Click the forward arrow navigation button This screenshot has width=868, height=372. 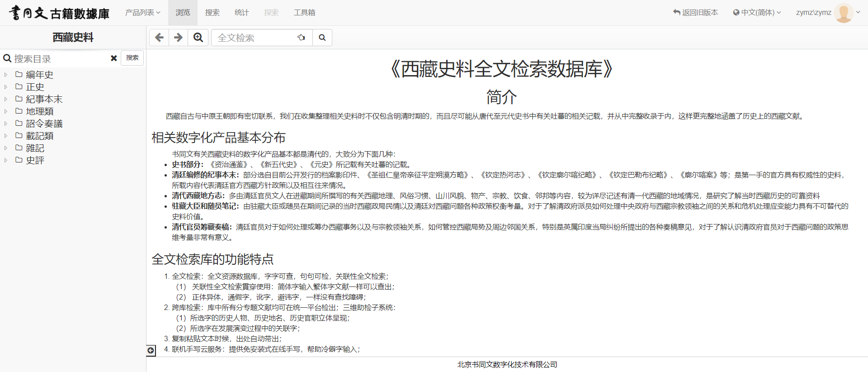pos(179,38)
